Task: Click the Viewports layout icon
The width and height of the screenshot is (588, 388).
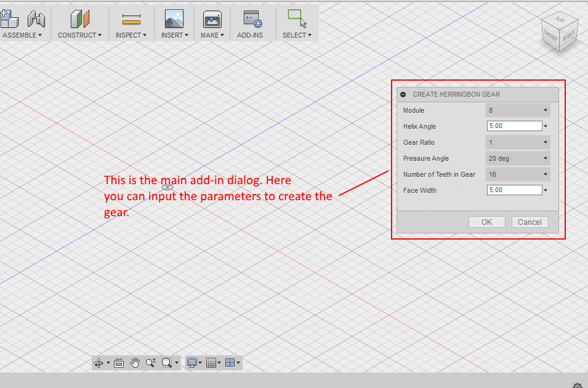Action: [x=230, y=363]
